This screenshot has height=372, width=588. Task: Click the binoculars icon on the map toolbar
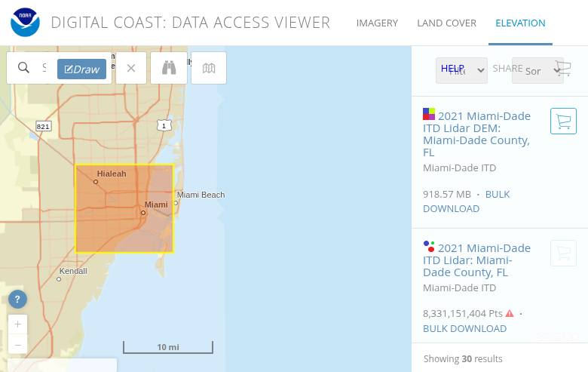169,68
